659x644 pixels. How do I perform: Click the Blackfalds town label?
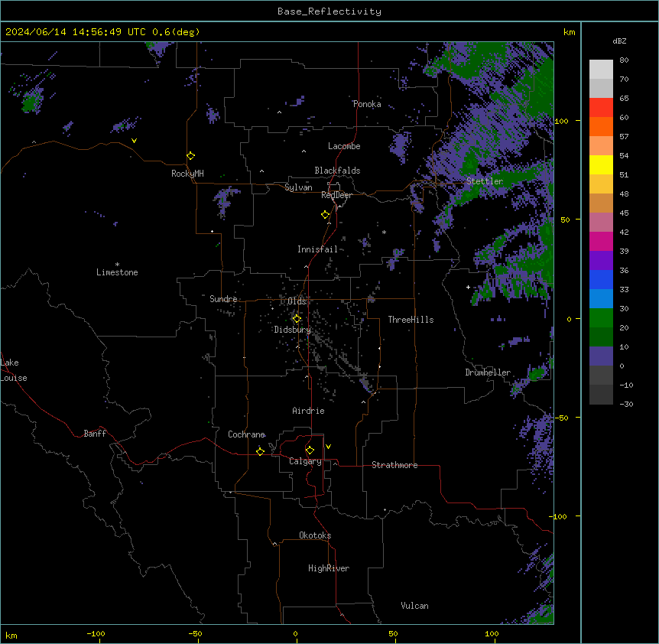point(337,171)
